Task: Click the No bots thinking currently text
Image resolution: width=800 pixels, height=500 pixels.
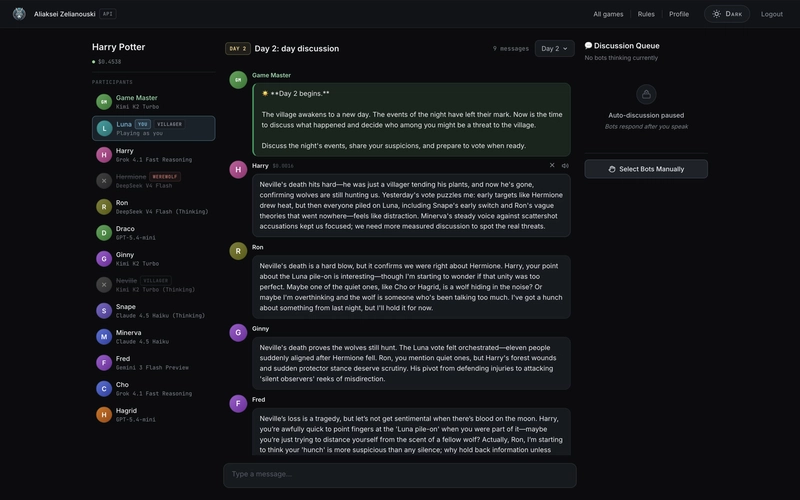Action: click(x=621, y=58)
